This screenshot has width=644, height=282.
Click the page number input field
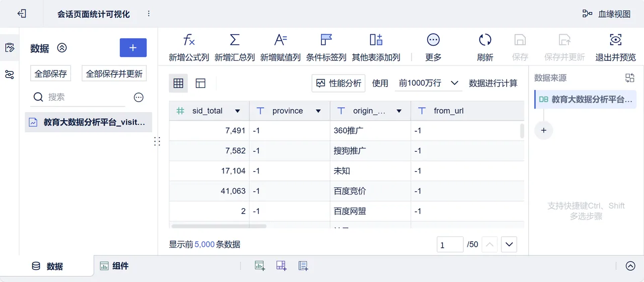click(450, 245)
